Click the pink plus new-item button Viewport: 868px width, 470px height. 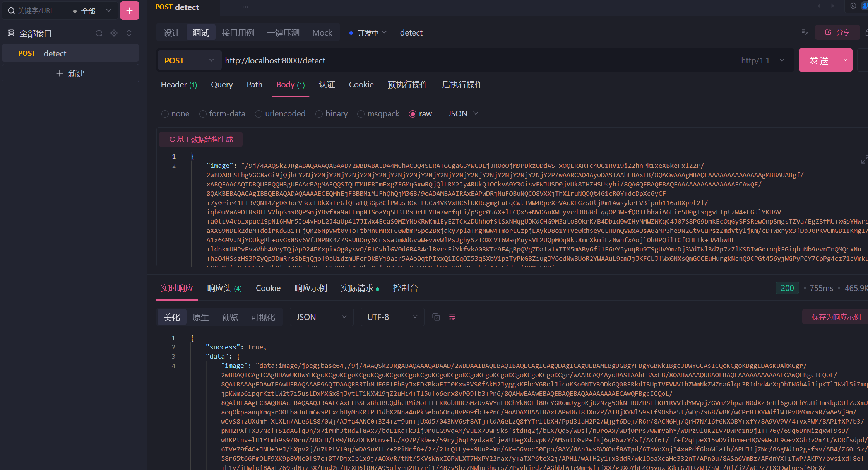click(x=129, y=10)
